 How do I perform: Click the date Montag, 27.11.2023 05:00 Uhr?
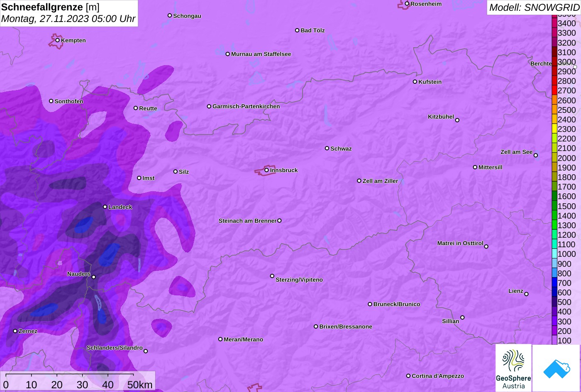point(68,19)
